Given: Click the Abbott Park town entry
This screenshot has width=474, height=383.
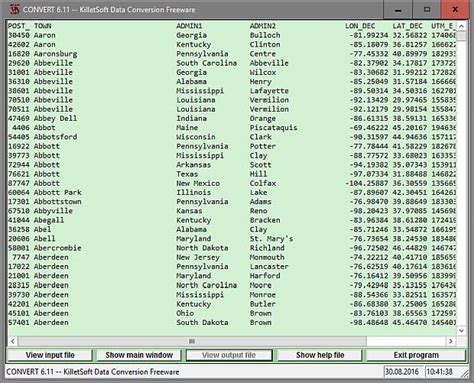Looking at the screenshot, I should pyautogui.click(x=58, y=192).
